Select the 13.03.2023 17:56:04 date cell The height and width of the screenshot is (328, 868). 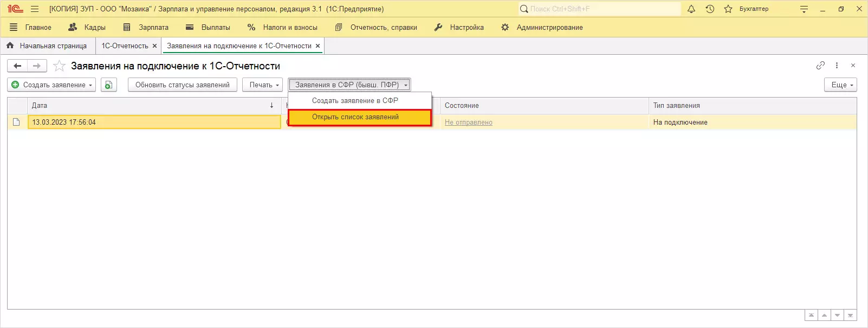pos(154,122)
